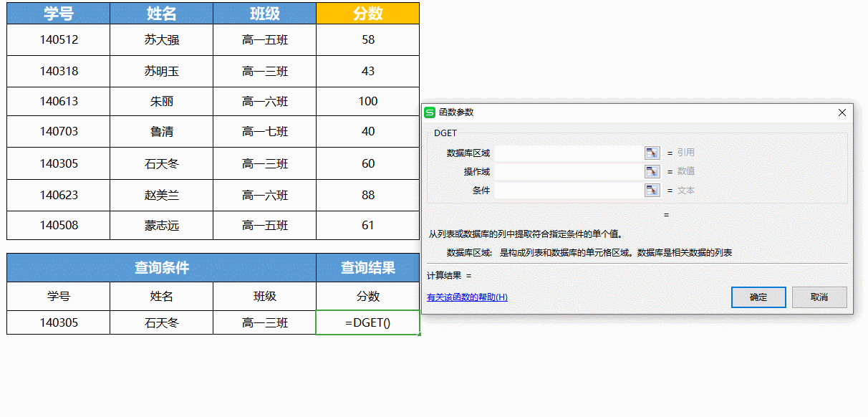The width and height of the screenshot is (868, 417).
Task: Click inside the 数据库区域 input box
Action: point(569,152)
